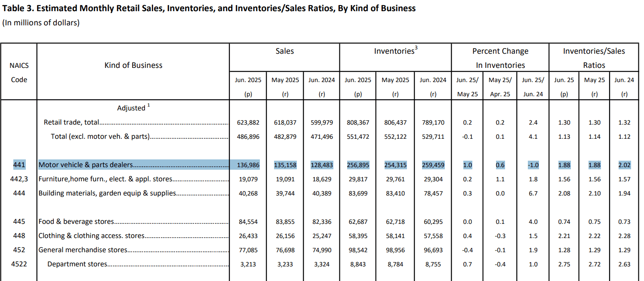Click NAICS code 441 cell
Screen dimensions: 644x281
tap(19, 165)
